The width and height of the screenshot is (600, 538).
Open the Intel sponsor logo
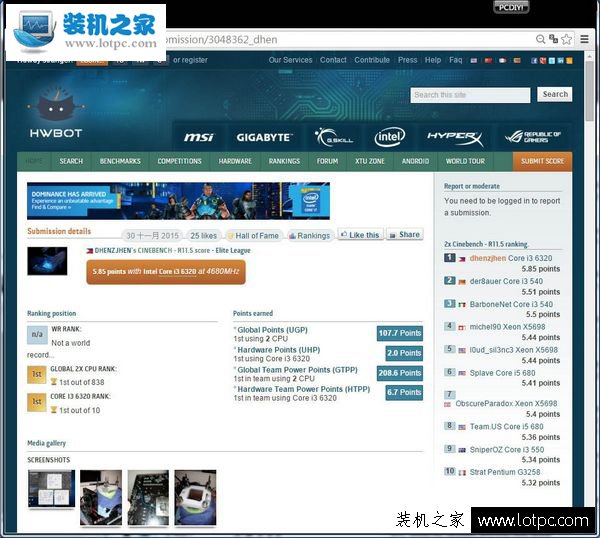pos(390,137)
